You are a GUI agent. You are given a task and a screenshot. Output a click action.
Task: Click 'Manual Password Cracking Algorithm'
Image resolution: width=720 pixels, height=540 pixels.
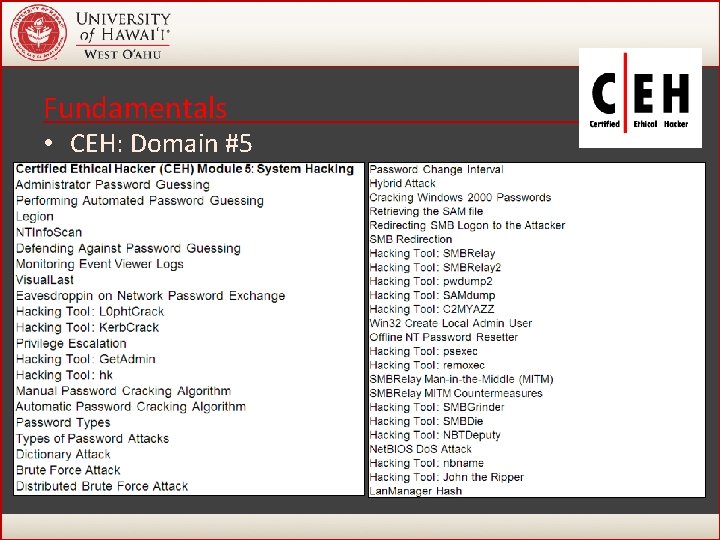[123, 391]
